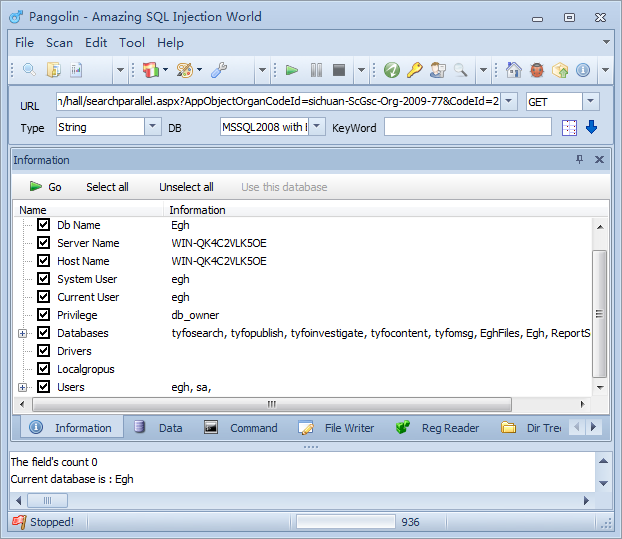The height and width of the screenshot is (539, 622).
Task: Uncheck the Server Name checkbox
Action: [x=43, y=242]
